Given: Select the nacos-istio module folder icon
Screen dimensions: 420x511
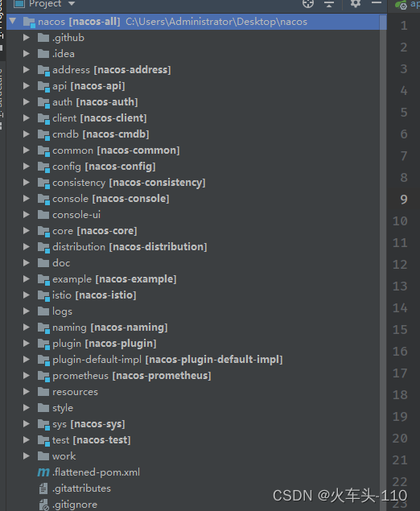Looking at the screenshot, I should (43, 295).
